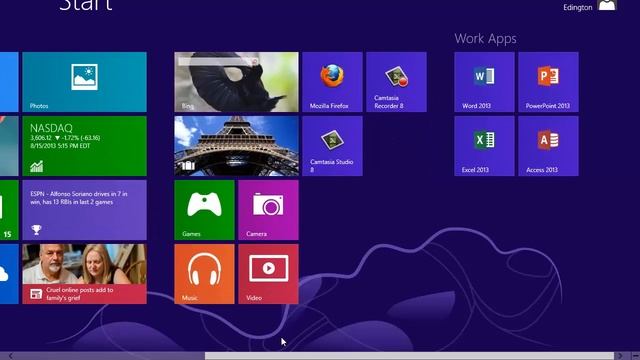
Task: Open the Camera tile
Action: click(268, 210)
